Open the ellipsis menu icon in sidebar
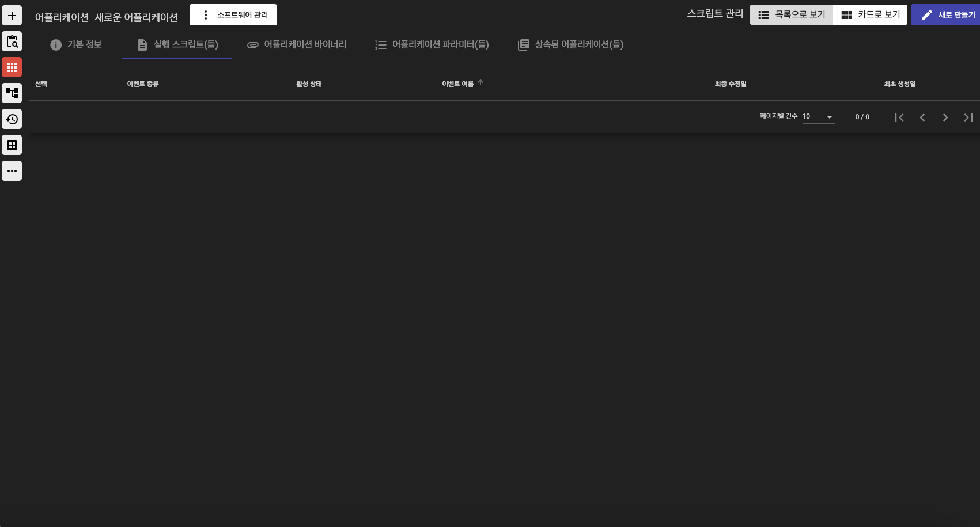This screenshot has width=980, height=527. coord(12,170)
